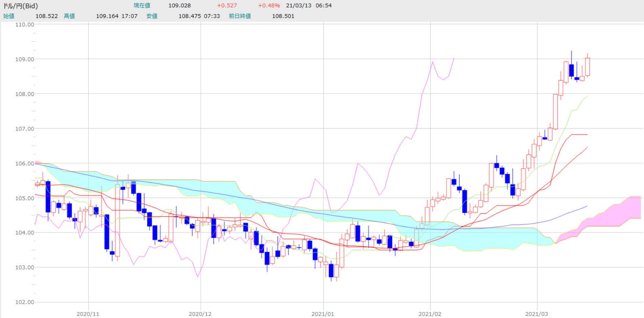644x318 pixels.
Task: Select the date 21/03/13
Action: 299,5
